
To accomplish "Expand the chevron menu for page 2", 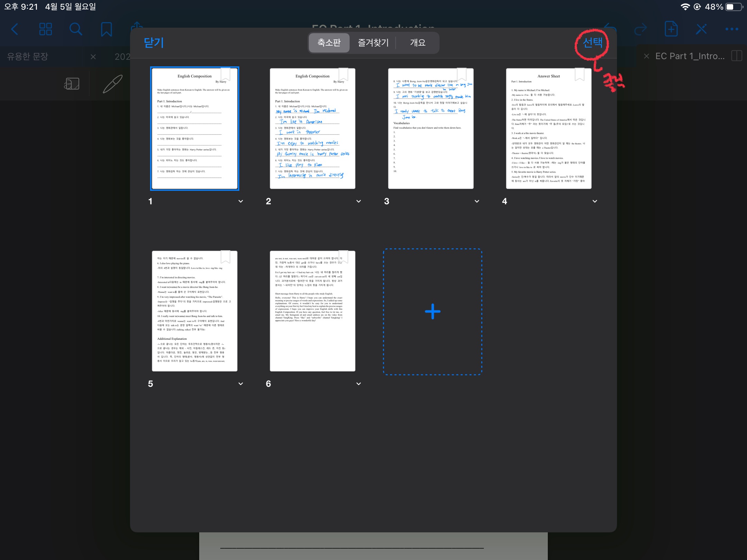I will [x=359, y=201].
